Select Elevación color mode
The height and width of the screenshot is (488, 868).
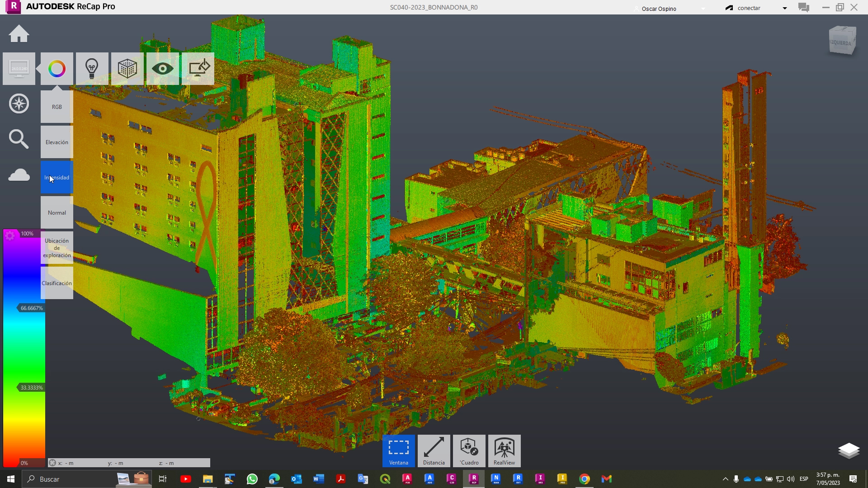click(57, 142)
